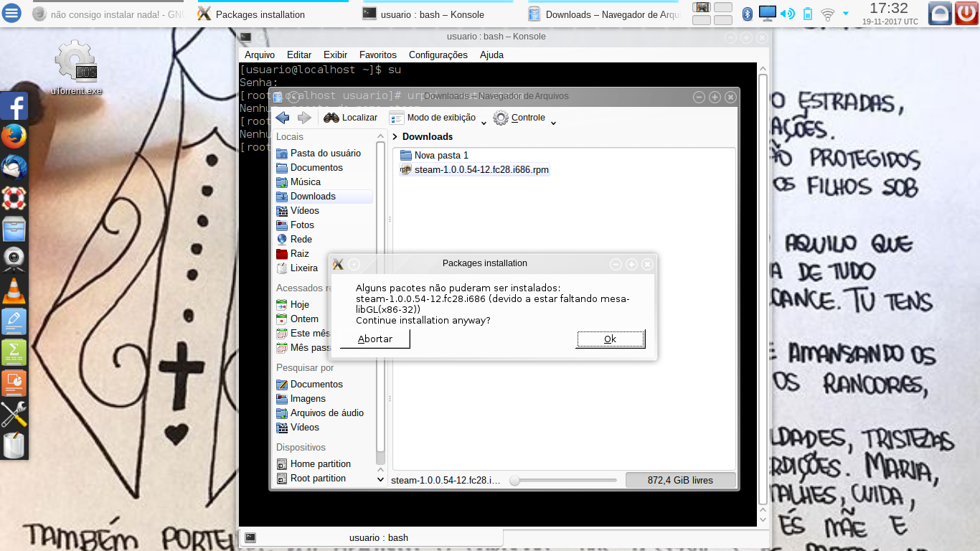
Task: Go back in Downloads file manager
Action: [283, 118]
